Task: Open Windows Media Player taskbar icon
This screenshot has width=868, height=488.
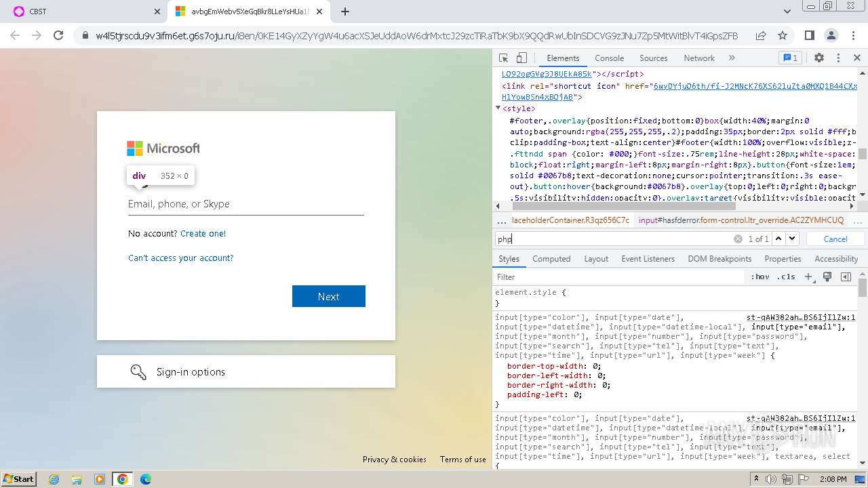Action: click(x=100, y=479)
